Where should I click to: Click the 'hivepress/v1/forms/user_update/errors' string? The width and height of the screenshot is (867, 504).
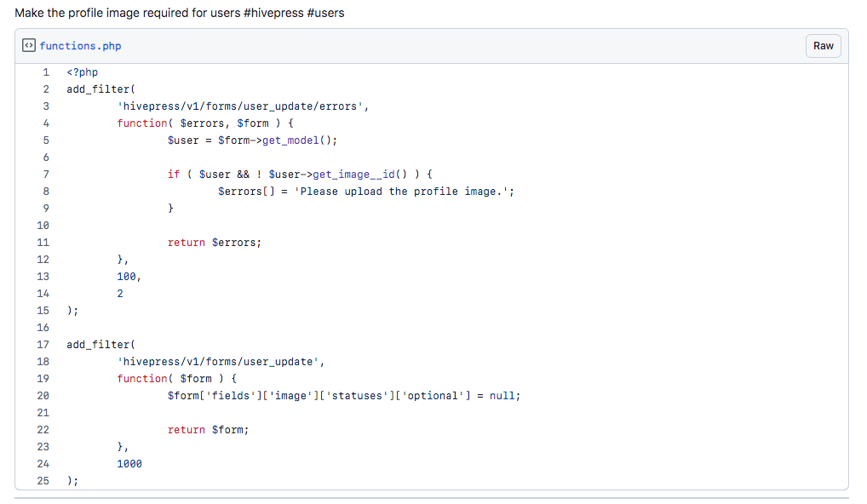(x=240, y=106)
